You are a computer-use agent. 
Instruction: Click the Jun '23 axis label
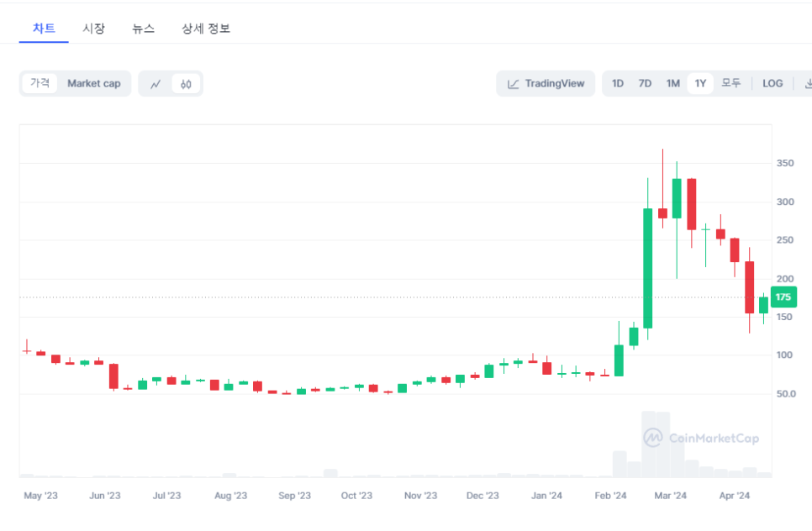[104, 495]
